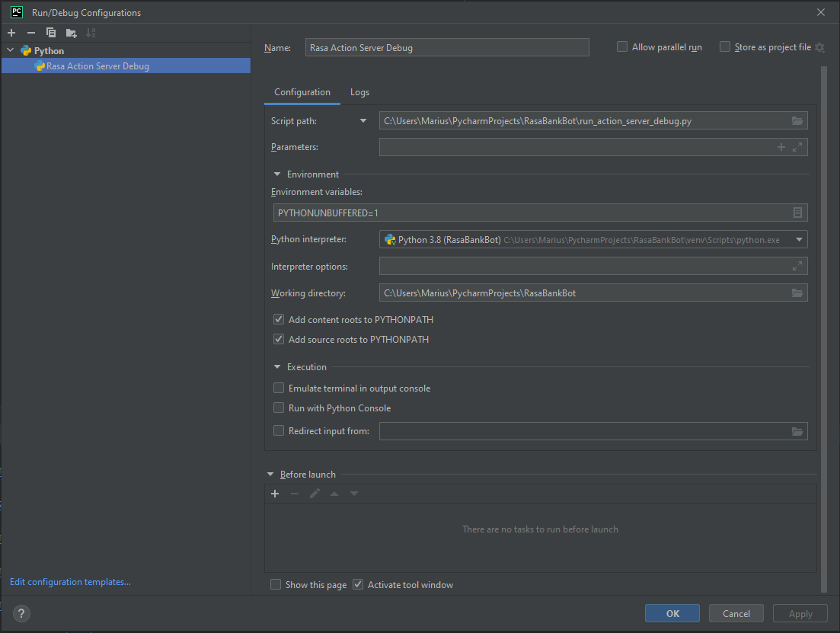Disable Add source roots to PYTHONPATH
The height and width of the screenshot is (633, 840).
click(279, 340)
